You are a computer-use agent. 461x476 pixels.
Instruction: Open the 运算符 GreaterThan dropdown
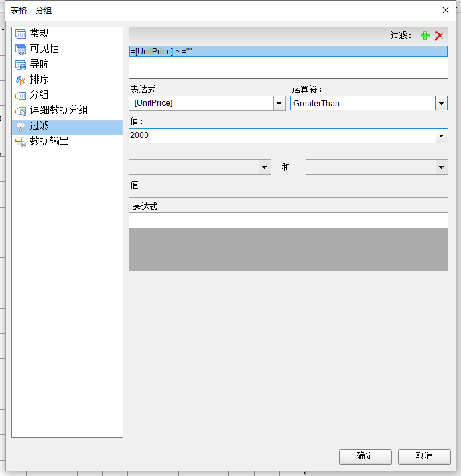coord(441,103)
